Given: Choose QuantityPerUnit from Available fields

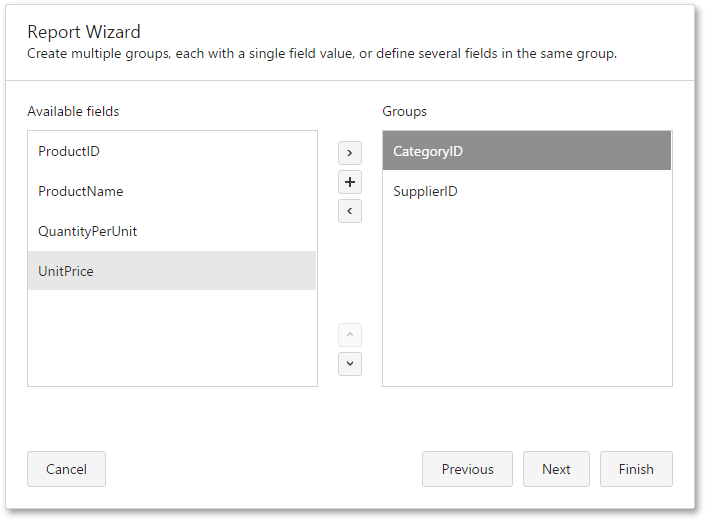Looking at the screenshot, I should pos(172,231).
